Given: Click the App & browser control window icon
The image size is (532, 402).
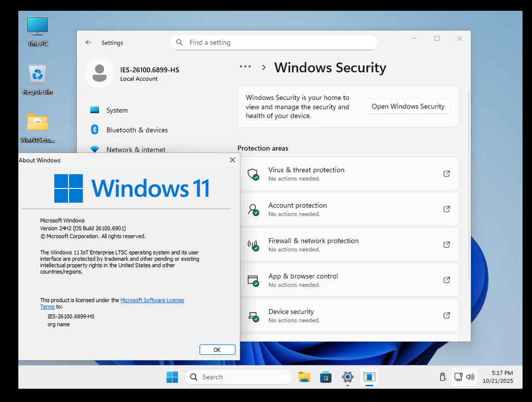Looking at the screenshot, I should tap(253, 280).
